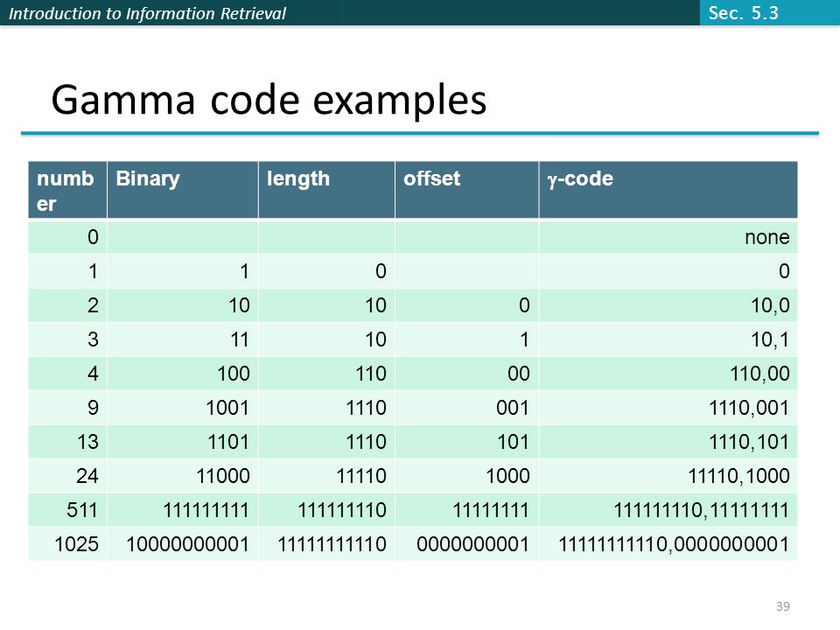Click the number cell '4'
The width and height of the screenshot is (840, 630).
[x=67, y=374]
